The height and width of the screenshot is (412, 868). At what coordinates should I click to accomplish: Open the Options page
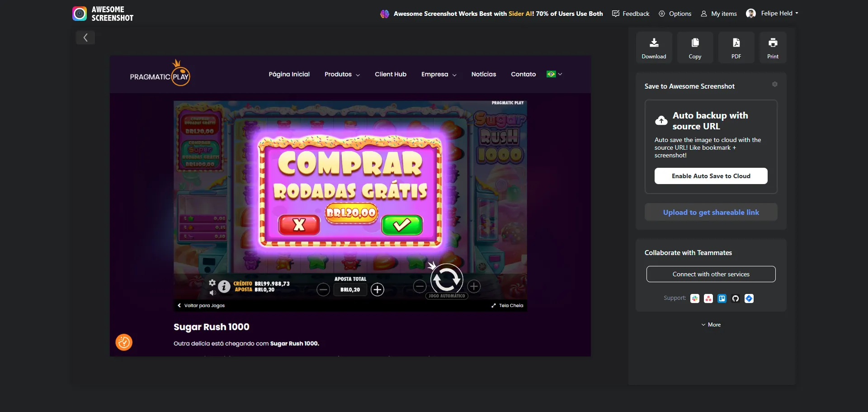tap(675, 14)
